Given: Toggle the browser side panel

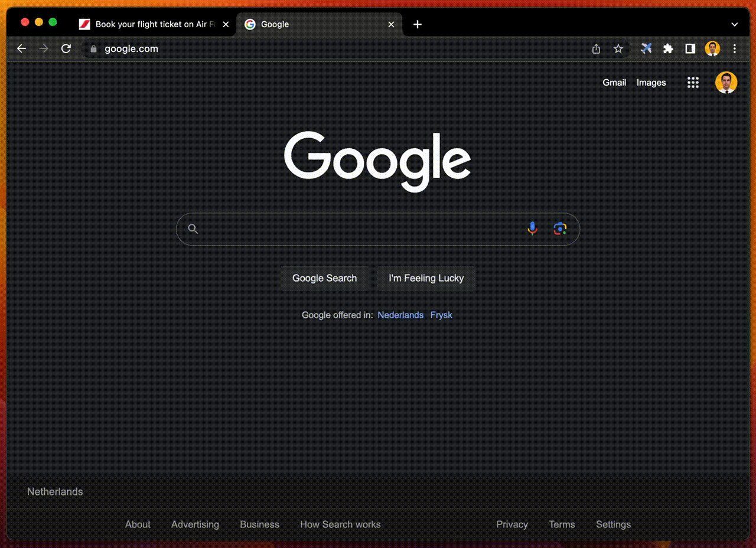Looking at the screenshot, I should pos(690,49).
